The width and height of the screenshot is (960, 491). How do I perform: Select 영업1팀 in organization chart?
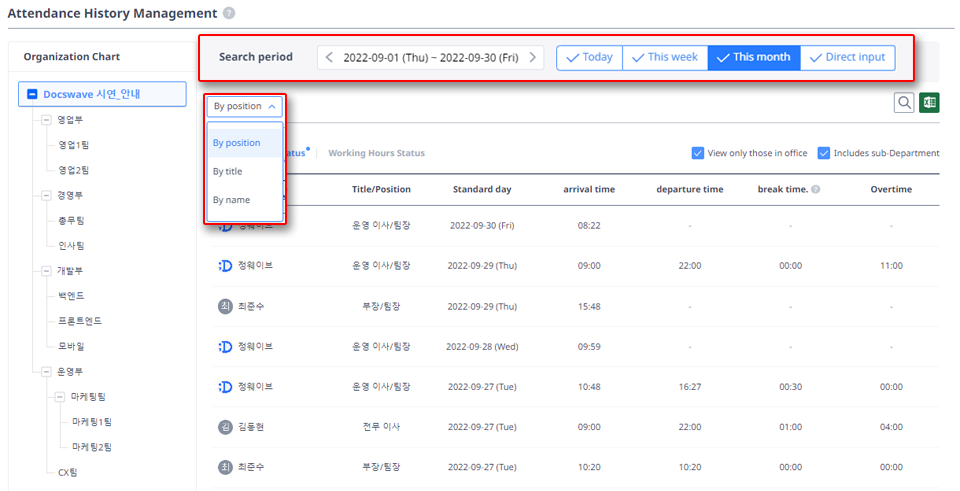pyautogui.click(x=73, y=145)
